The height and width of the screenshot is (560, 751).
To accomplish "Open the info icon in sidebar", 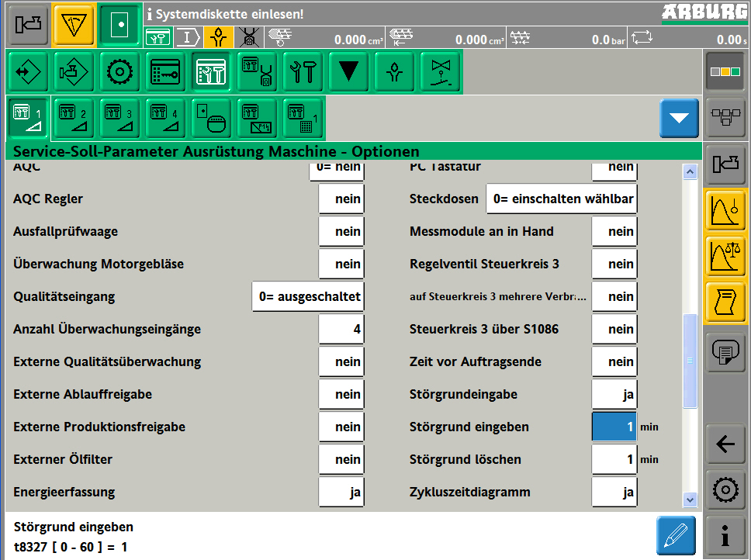I will [x=725, y=536].
